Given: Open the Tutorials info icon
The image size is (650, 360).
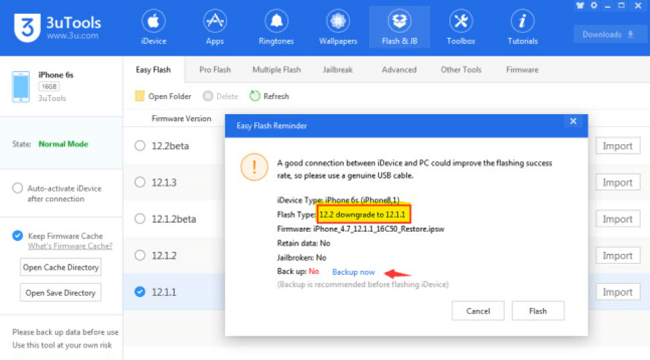Looking at the screenshot, I should tap(522, 21).
